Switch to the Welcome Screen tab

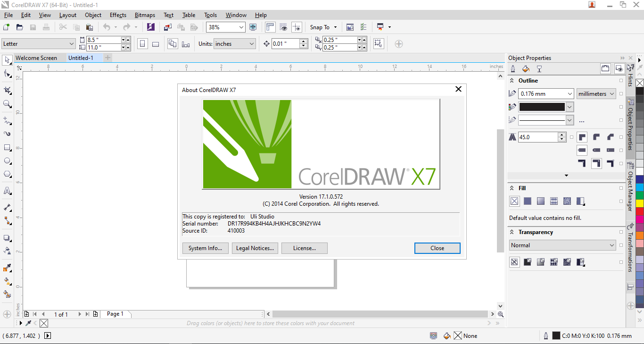[37, 58]
